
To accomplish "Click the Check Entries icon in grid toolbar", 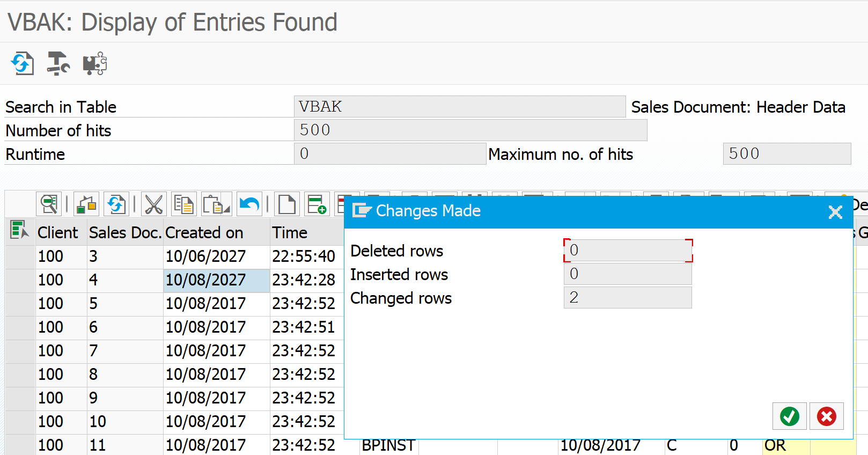I will pyautogui.click(x=86, y=204).
